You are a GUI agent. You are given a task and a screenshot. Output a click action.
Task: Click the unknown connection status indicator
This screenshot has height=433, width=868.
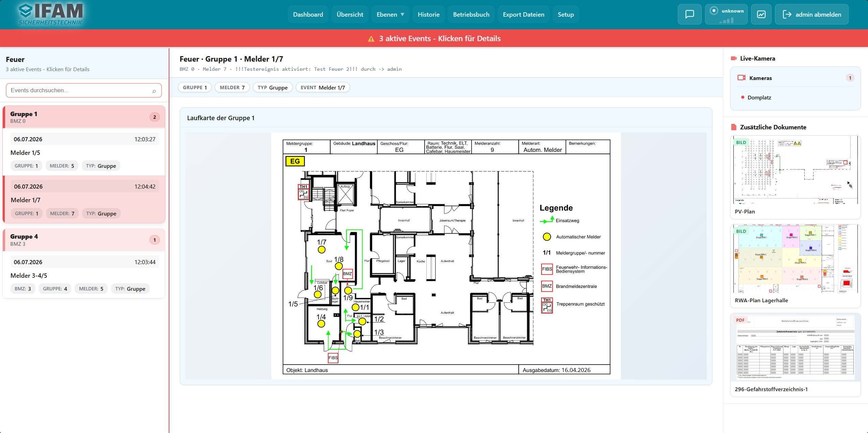click(726, 14)
